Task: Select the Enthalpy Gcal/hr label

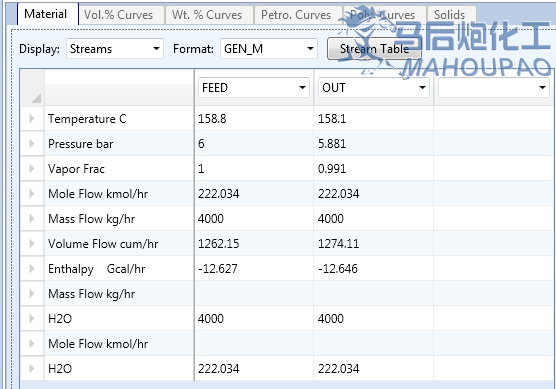Action: coord(96,269)
